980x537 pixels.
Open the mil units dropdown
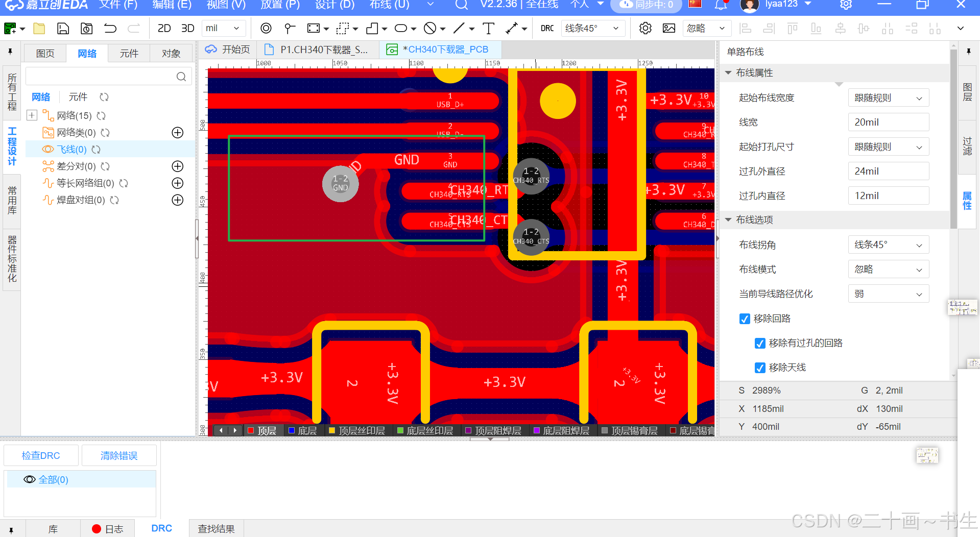coord(224,29)
